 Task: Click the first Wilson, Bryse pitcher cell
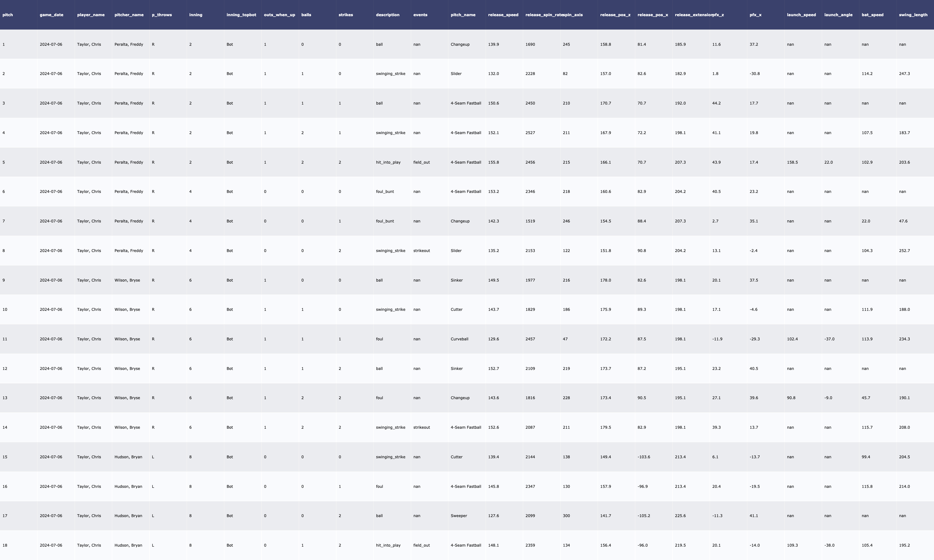coord(127,280)
